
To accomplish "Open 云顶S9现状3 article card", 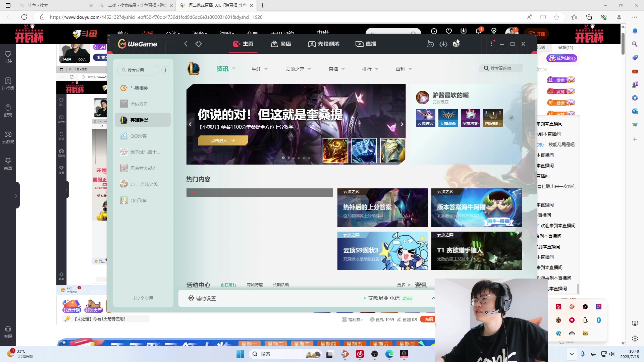I will click(x=382, y=251).
